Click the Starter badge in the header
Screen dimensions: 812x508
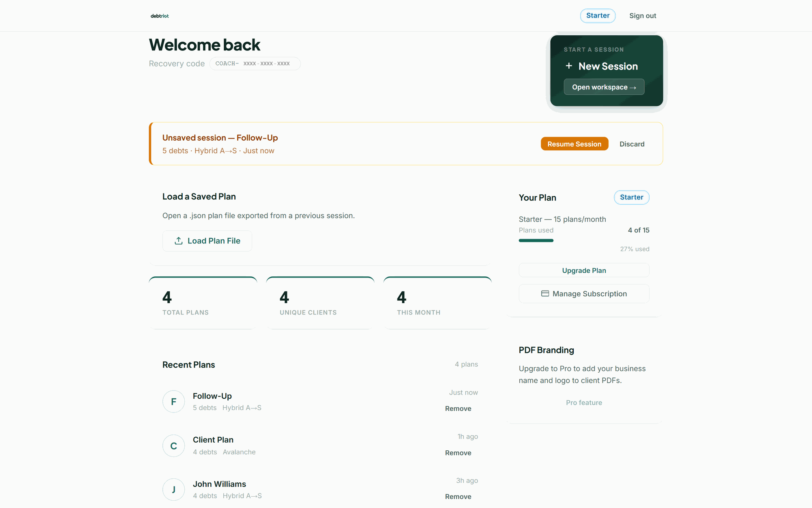[598, 15]
